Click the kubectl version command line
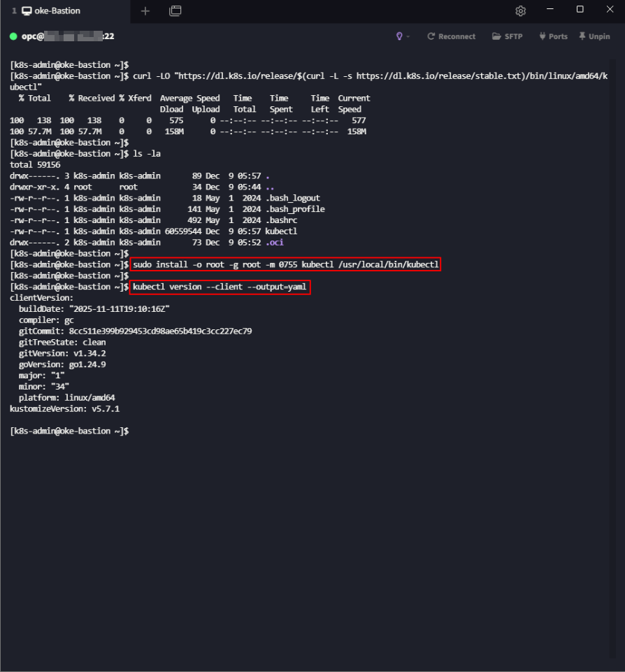This screenshot has width=625, height=672. 219,287
